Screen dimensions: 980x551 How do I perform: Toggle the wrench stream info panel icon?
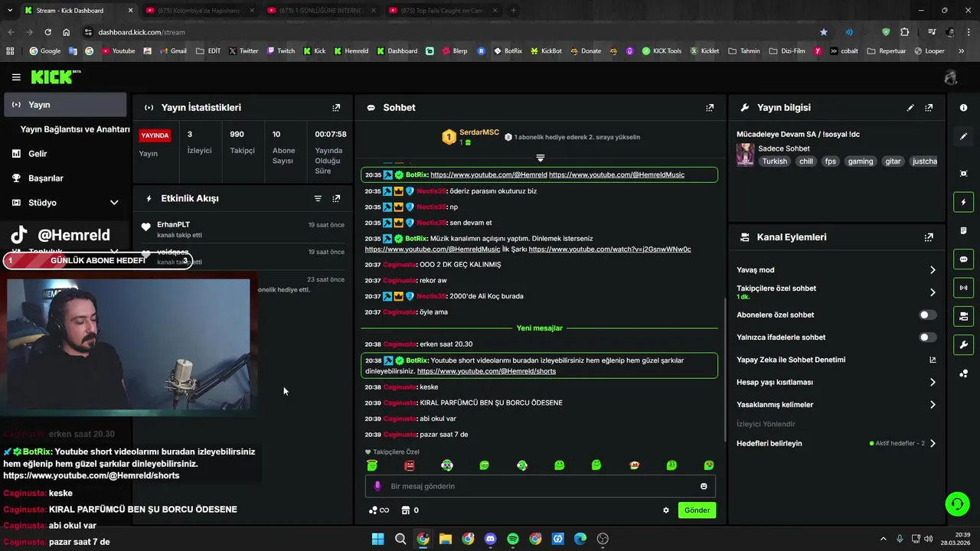click(x=963, y=344)
